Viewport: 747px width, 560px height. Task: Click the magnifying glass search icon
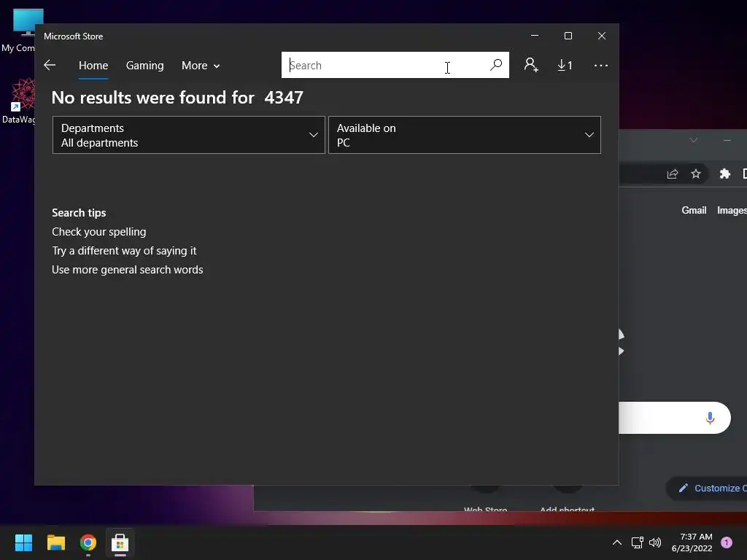click(x=496, y=65)
